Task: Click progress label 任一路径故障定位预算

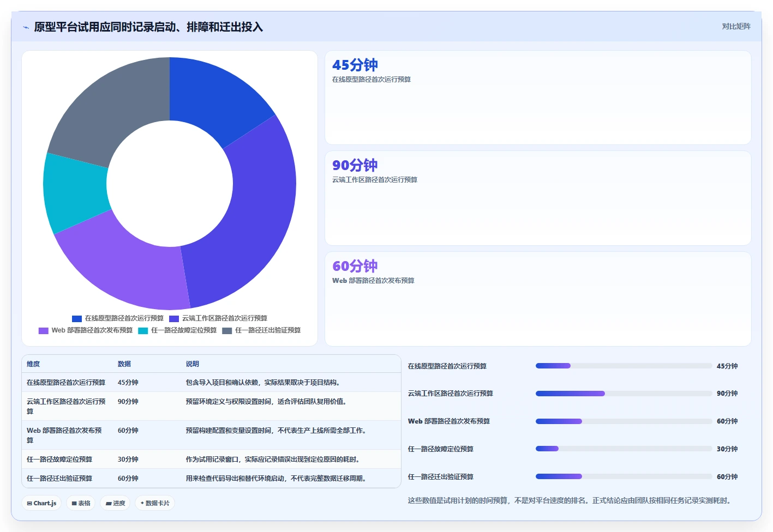Action: click(x=441, y=449)
